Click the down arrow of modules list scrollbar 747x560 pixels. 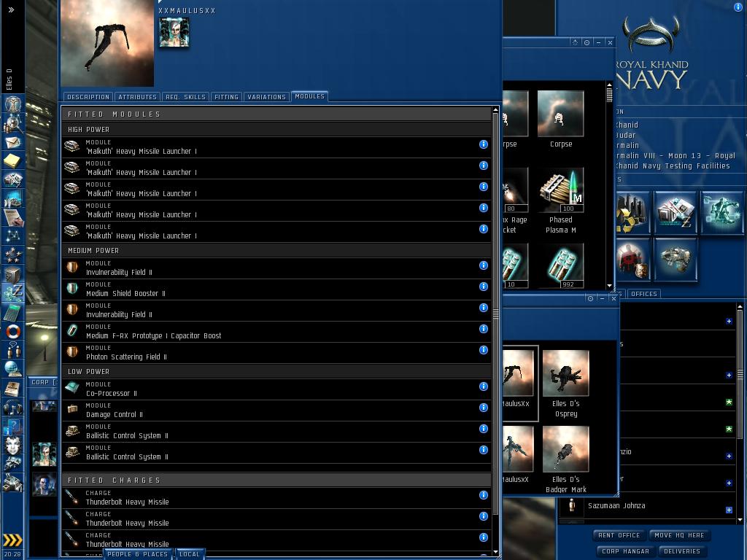coord(495,551)
